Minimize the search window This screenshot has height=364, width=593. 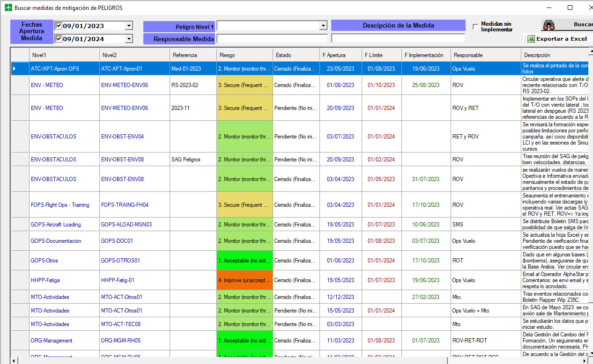click(549, 7)
